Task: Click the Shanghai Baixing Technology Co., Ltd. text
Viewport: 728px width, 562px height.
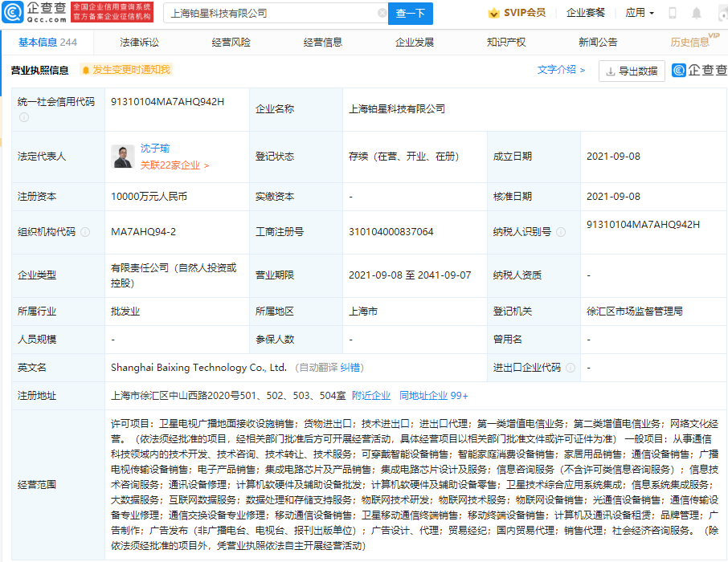Action: pyautogui.click(x=198, y=368)
